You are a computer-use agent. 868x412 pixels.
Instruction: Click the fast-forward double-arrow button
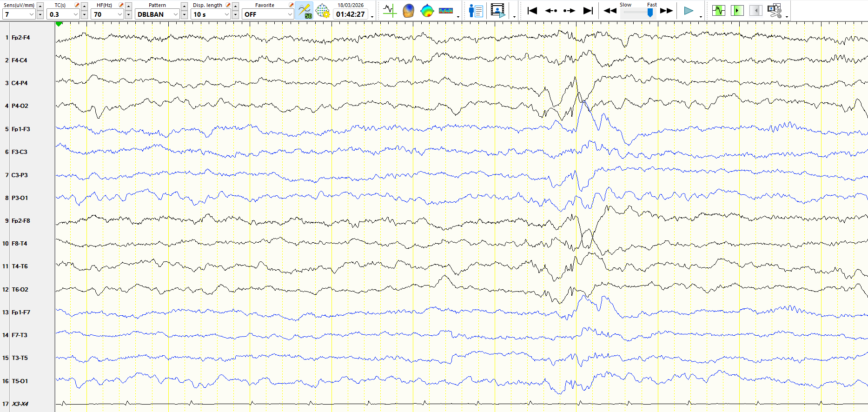[667, 10]
